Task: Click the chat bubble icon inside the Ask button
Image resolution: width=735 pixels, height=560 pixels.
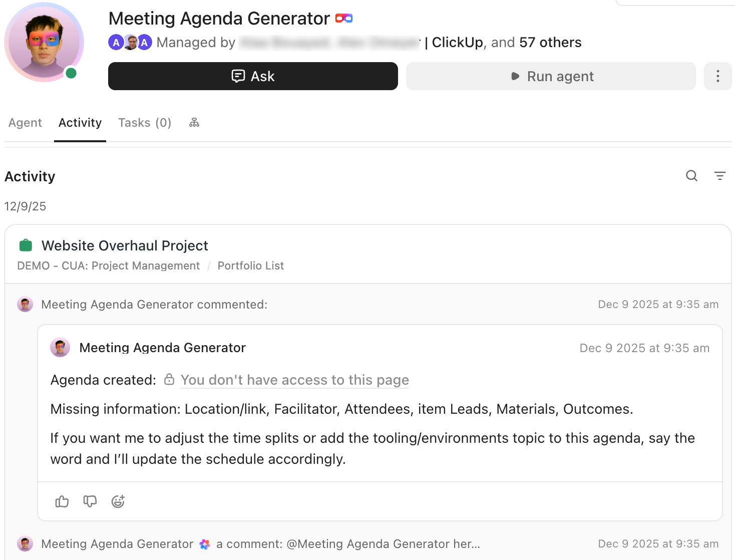Action: (x=238, y=76)
